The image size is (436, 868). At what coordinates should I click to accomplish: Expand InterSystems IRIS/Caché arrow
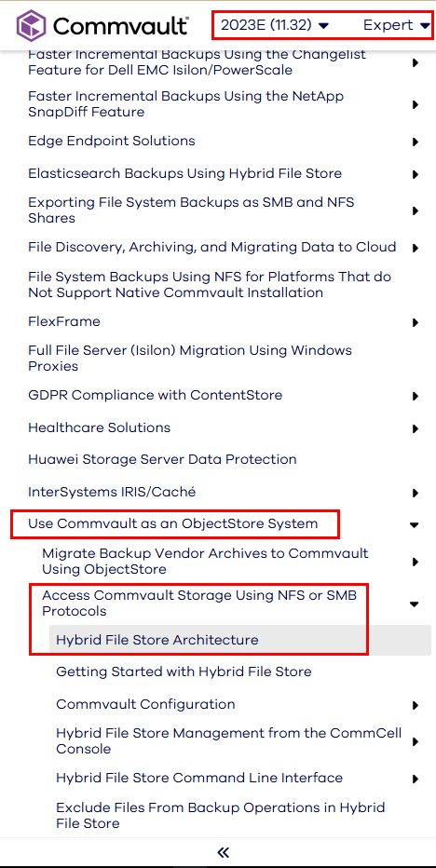415,492
